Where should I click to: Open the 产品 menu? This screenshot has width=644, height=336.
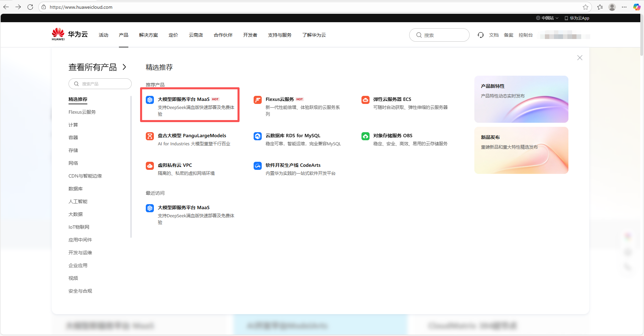124,35
